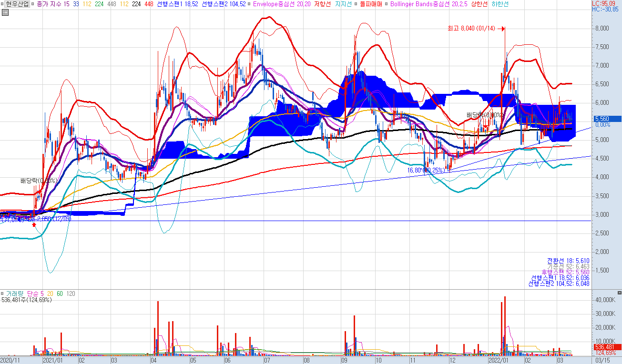Click the 선행스팬1 18,52: 6,036 value
The image size is (622, 364).
561,278
